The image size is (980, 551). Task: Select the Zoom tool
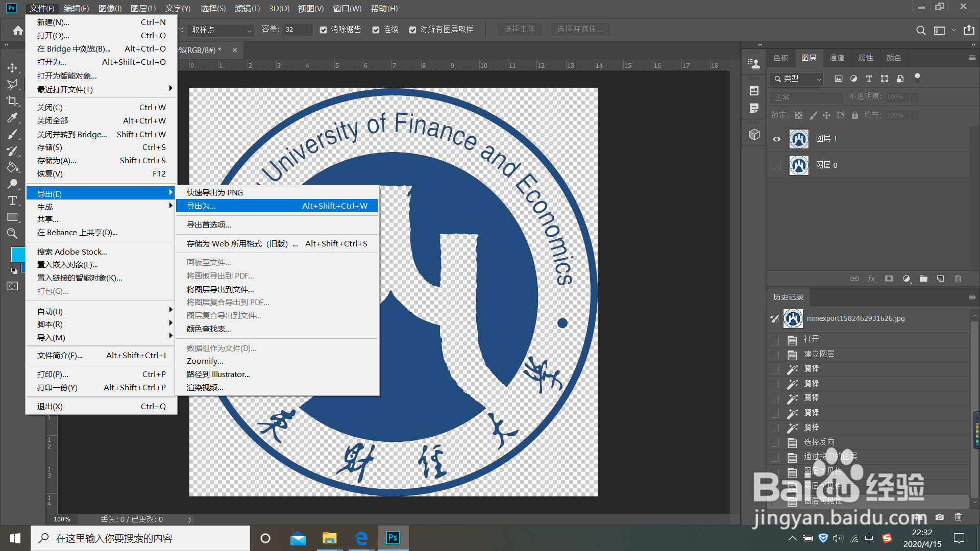click(12, 234)
